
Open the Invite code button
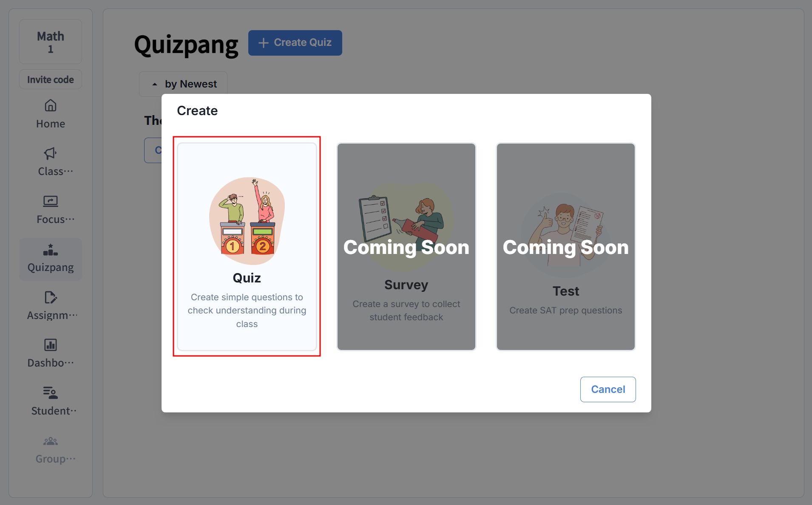coord(51,79)
